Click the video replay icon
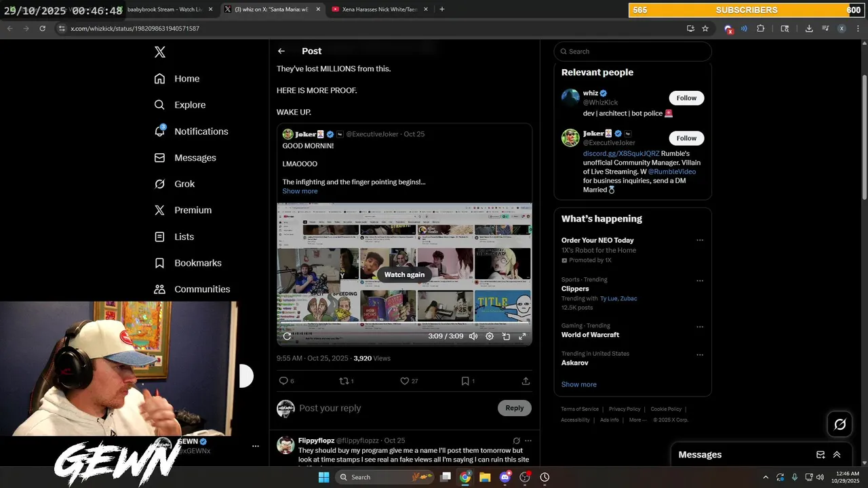This screenshot has height=488, width=868. [287, 336]
